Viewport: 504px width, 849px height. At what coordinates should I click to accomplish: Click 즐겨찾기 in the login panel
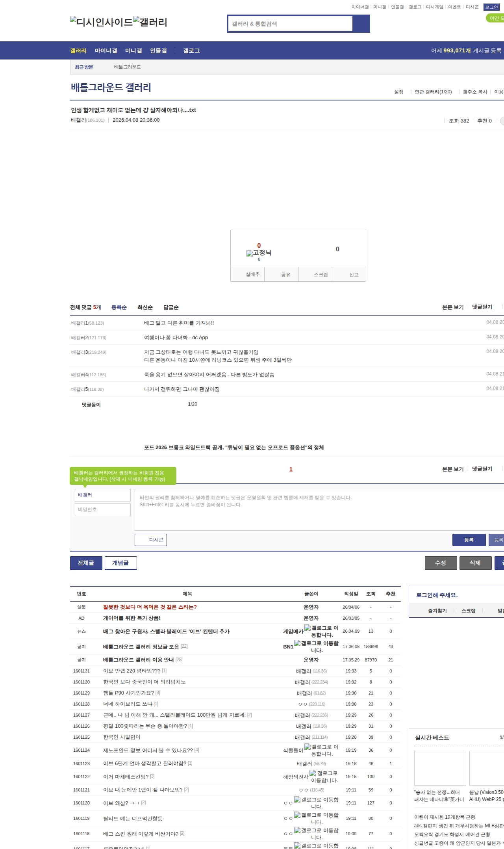click(437, 611)
